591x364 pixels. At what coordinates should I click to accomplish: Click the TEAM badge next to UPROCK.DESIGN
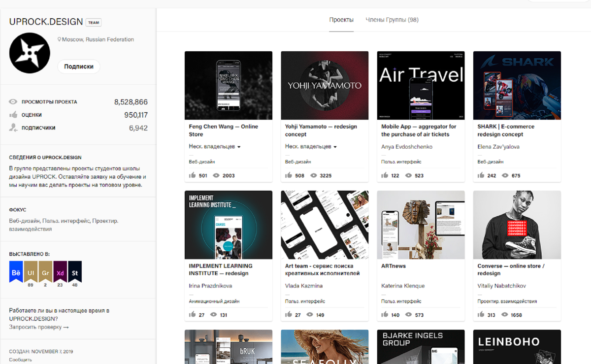(x=94, y=23)
